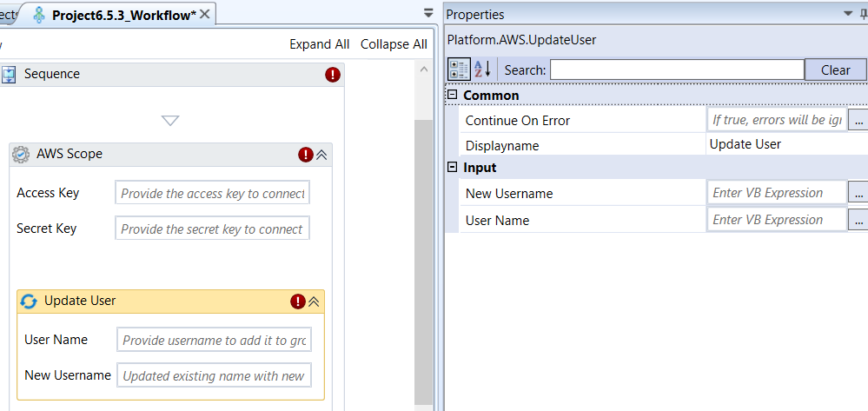Click User Name field in Update User activity
This screenshot has height=411, width=868.
[215, 339]
